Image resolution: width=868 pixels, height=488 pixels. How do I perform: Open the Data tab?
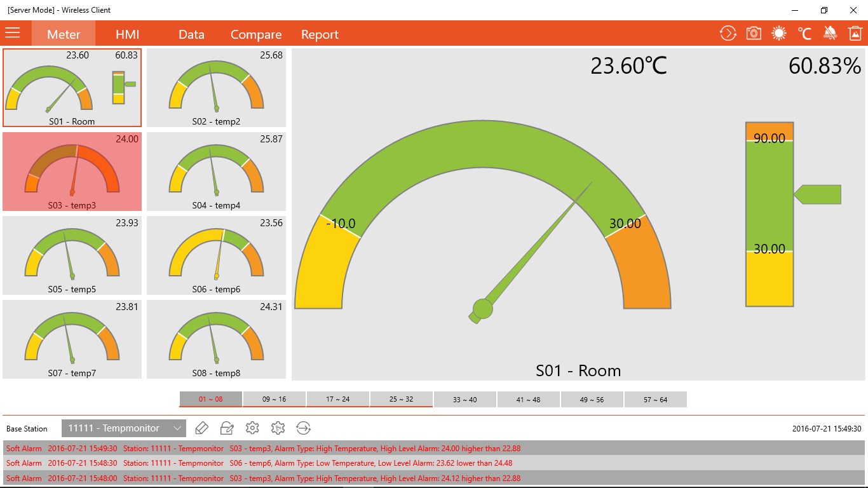(x=191, y=34)
